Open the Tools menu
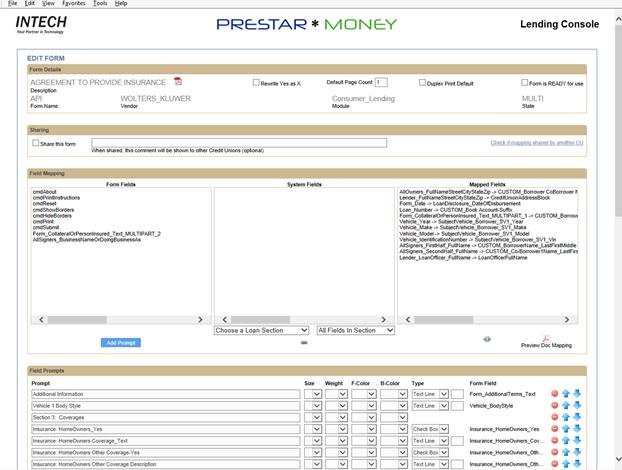622x470 pixels. pyautogui.click(x=100, y=4)
